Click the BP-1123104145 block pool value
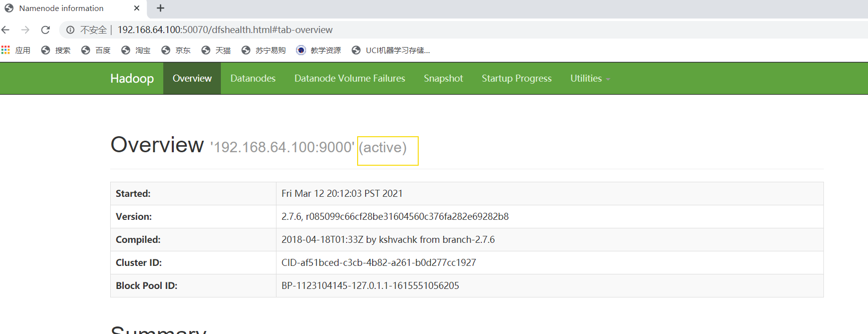868x334 pixels. click(370, 286)
